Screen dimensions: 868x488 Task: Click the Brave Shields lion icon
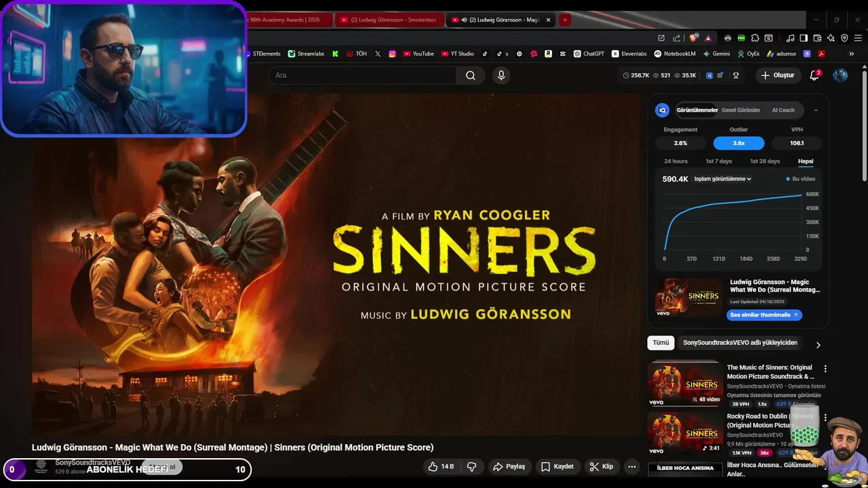click(694, 38)
